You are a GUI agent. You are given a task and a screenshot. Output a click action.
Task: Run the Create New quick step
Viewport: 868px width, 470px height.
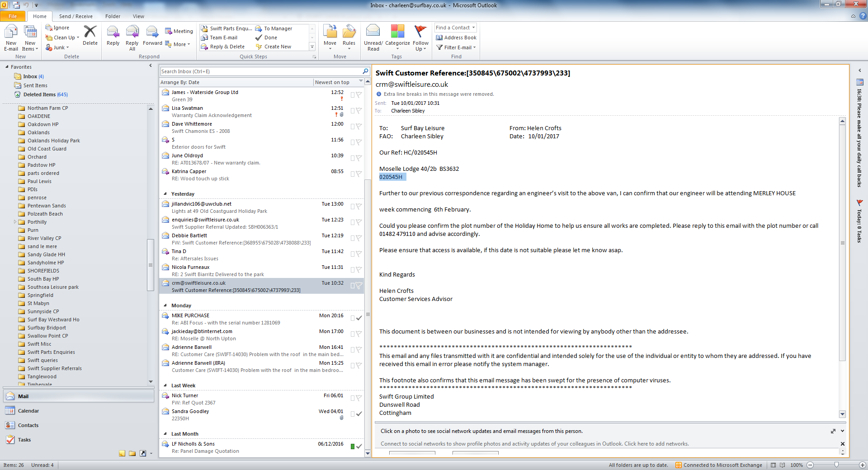[274, 47]
